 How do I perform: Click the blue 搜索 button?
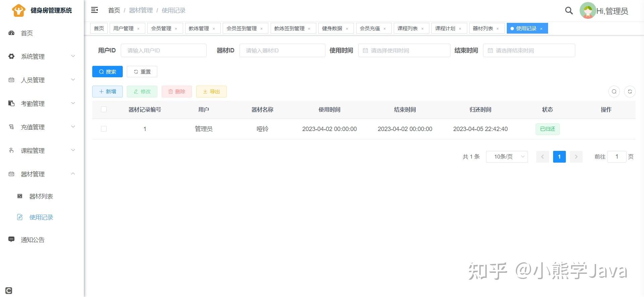[x=107, y=72]
